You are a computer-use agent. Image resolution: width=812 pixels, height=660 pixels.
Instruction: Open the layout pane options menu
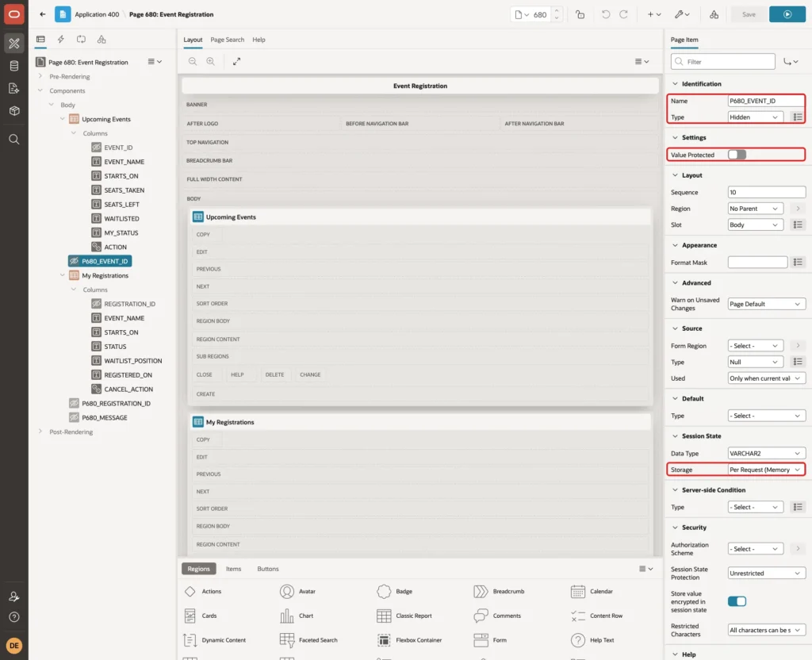pyautogui.click(x=642, y=62)
